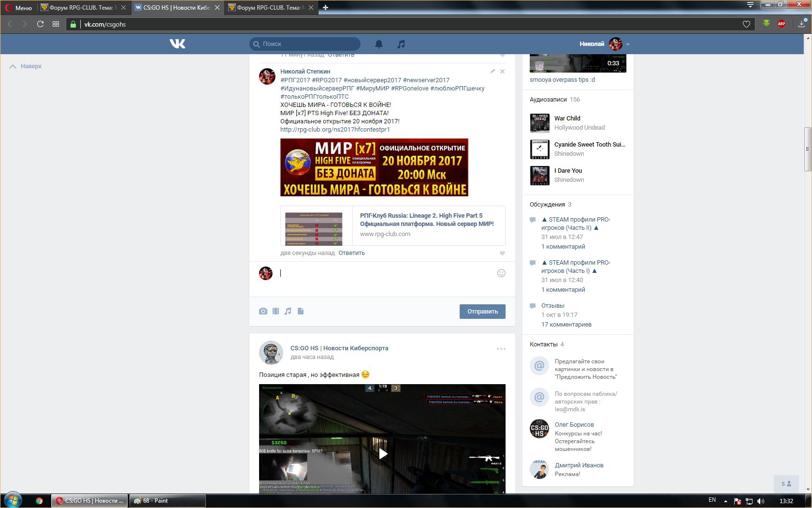Open Николай Степкин profile name link
Screen dimensions: 812x508
pyautogui.click(x=305, y=72)
